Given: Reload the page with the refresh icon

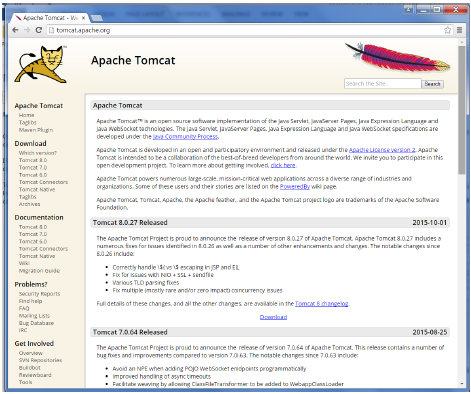Looking at the screenshot, I should [x=38, y=30].
